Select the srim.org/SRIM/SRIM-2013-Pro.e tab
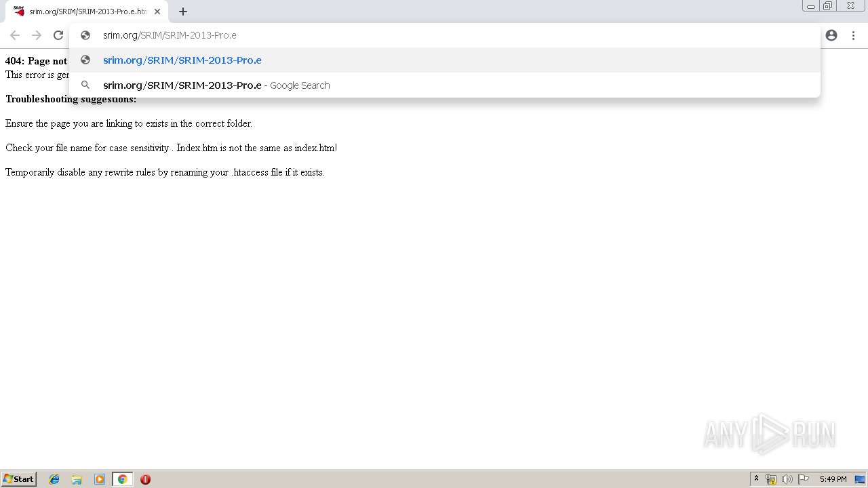The height and width of the screenshot is (488, 868). tap(87, 12)
